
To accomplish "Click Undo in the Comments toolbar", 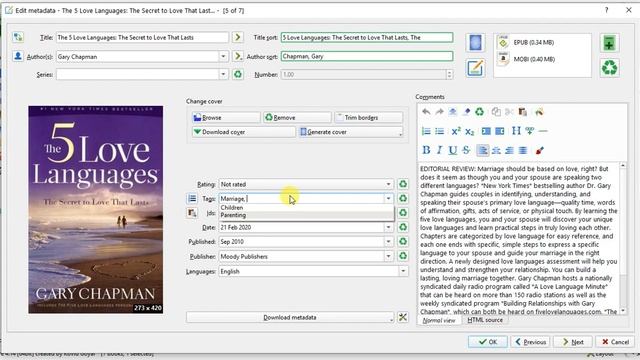I will (426, 112).
